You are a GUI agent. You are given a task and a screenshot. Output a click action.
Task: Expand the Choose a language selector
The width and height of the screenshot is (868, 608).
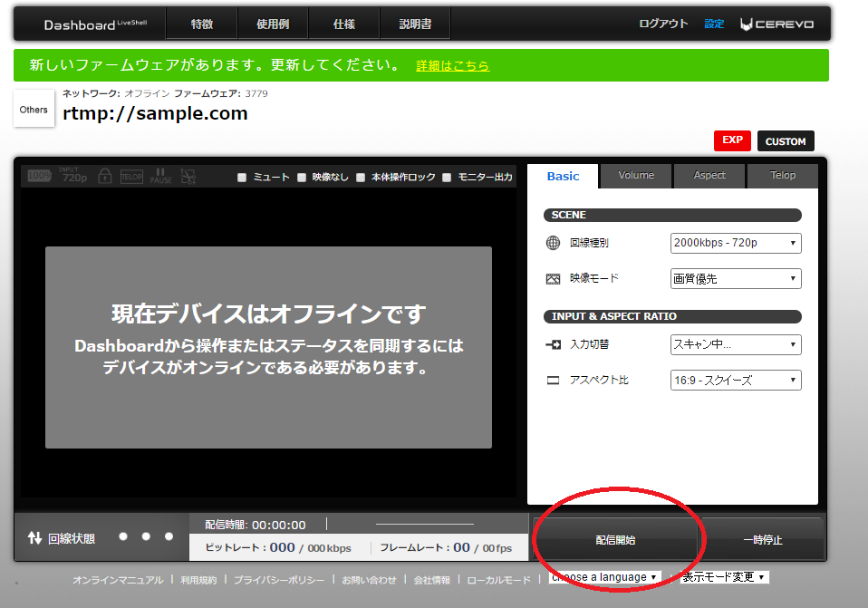[603, 576]
